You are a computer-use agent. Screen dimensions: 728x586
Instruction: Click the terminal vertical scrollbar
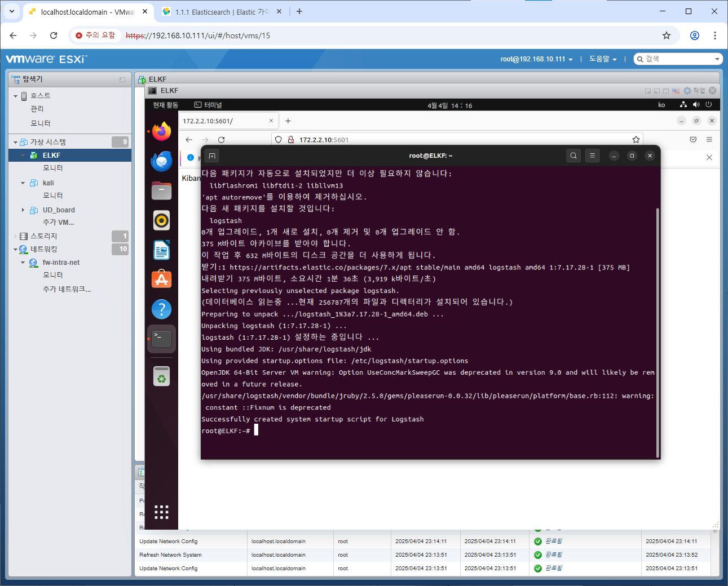coord(658,332)
